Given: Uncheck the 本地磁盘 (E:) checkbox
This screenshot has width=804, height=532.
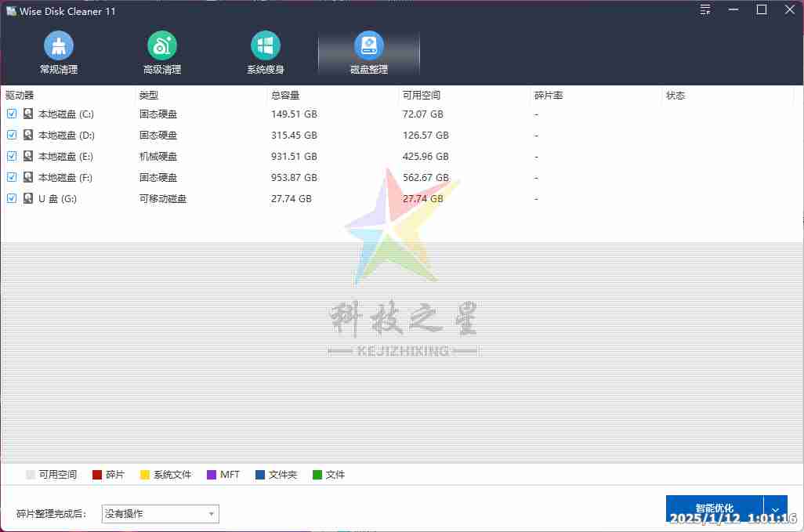Looking at the screenshot, I should coord(11,156).
